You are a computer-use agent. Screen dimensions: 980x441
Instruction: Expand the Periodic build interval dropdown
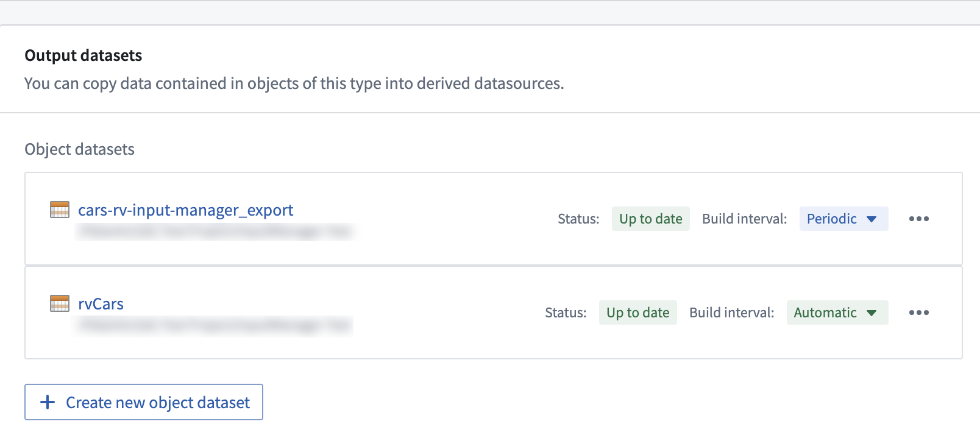tap(843, 219)
